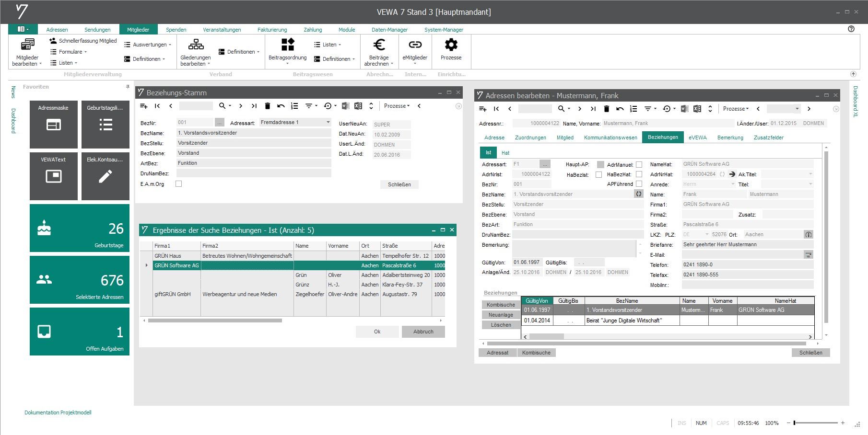The image size is (868, 435).
Task: Export to Word in Beziehungs-Stamm toolbar
Action: tap(345, 106)
